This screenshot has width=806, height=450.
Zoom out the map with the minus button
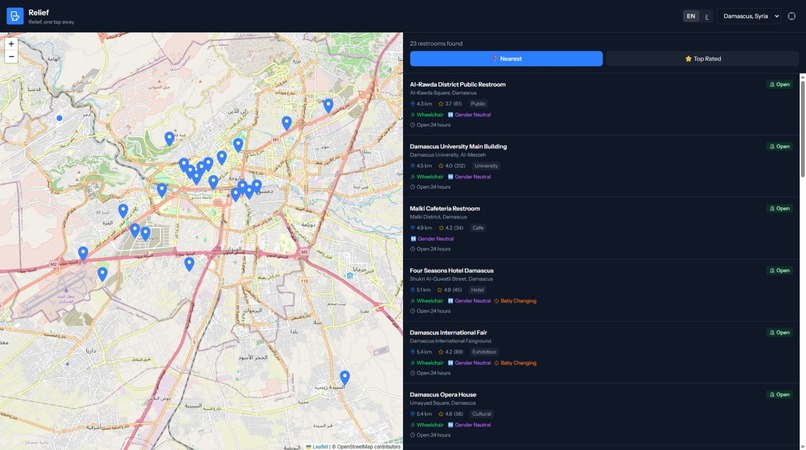point(11,57)
